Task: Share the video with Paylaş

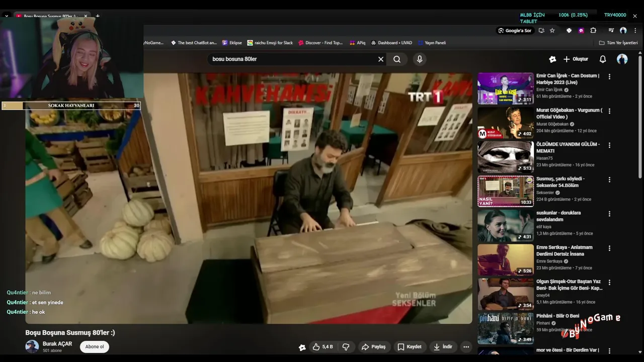Action: click(374, 347)
